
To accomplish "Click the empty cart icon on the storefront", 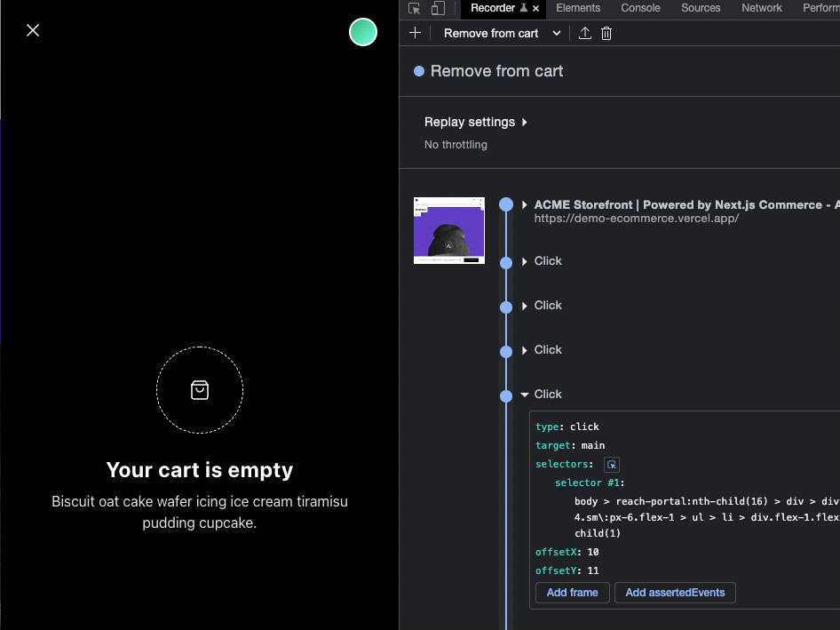I will pyautogui.click(x=200, y=390).
